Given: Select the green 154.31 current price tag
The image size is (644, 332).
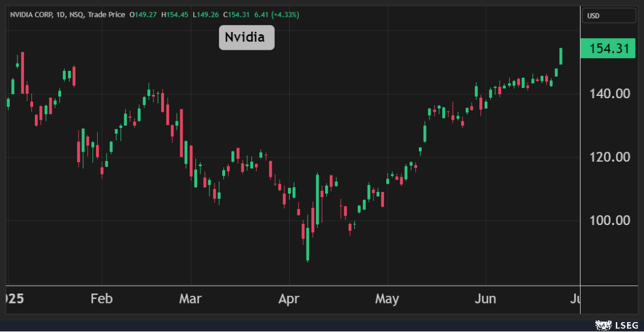Looking at the screenshot, I should tap(609, 49).
